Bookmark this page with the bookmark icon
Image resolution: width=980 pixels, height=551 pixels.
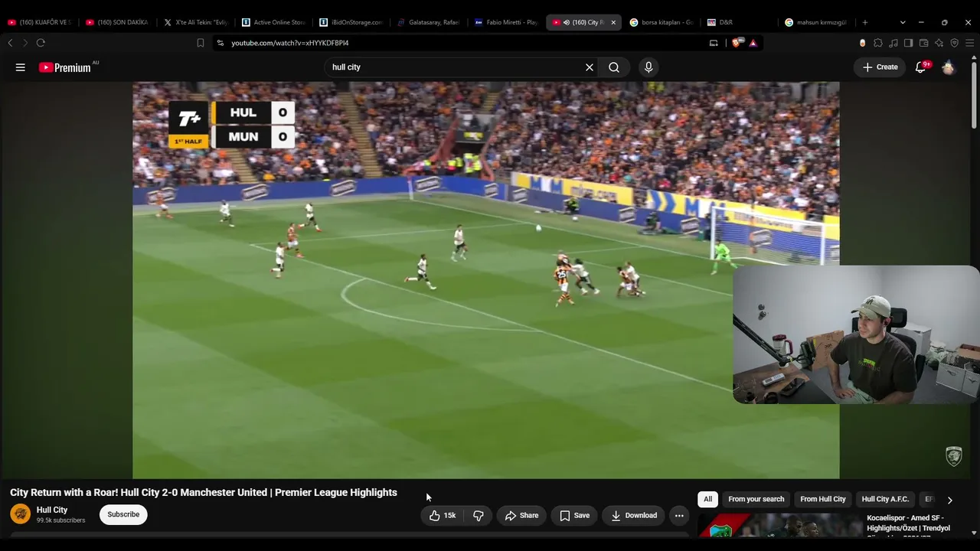tap(201, 43)
